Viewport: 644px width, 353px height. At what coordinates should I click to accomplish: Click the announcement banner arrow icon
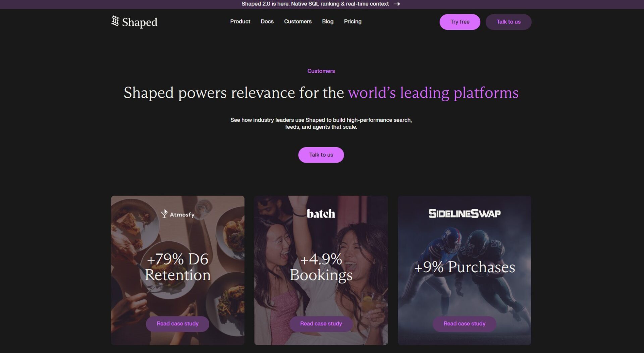pyautogui.click(x=397, y=4)
